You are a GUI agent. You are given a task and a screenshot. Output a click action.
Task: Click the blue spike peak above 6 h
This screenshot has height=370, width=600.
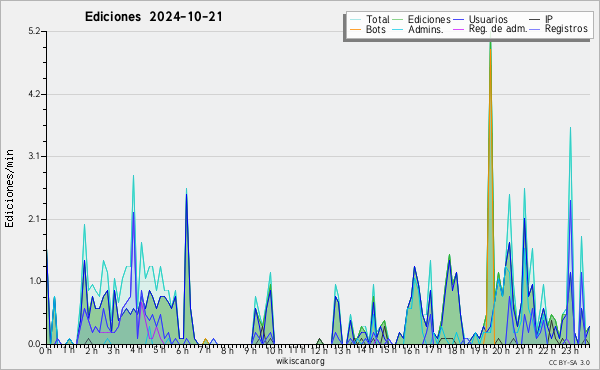tap(186, 194)
